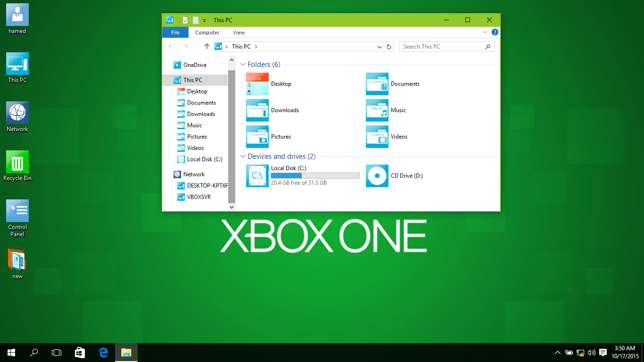Open Control Panel desktop icon

[17, 211]
